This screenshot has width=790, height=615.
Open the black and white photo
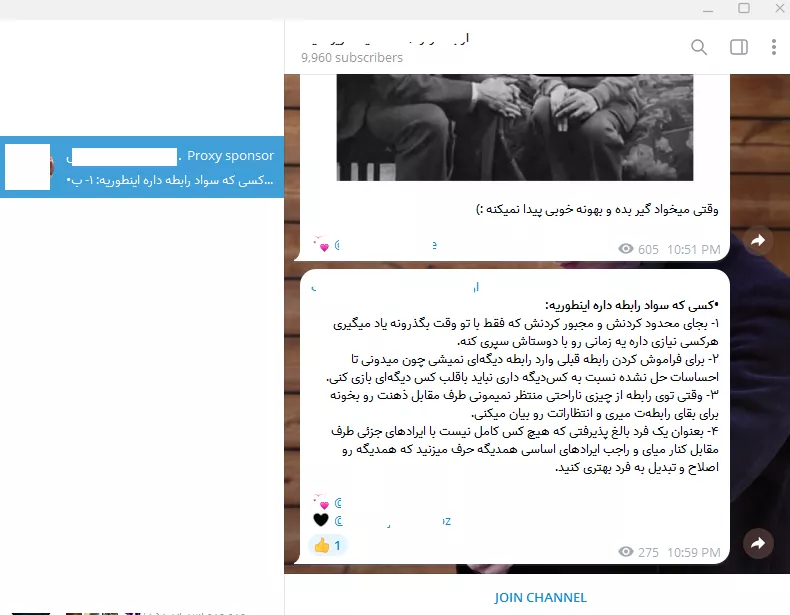point(514,110)
